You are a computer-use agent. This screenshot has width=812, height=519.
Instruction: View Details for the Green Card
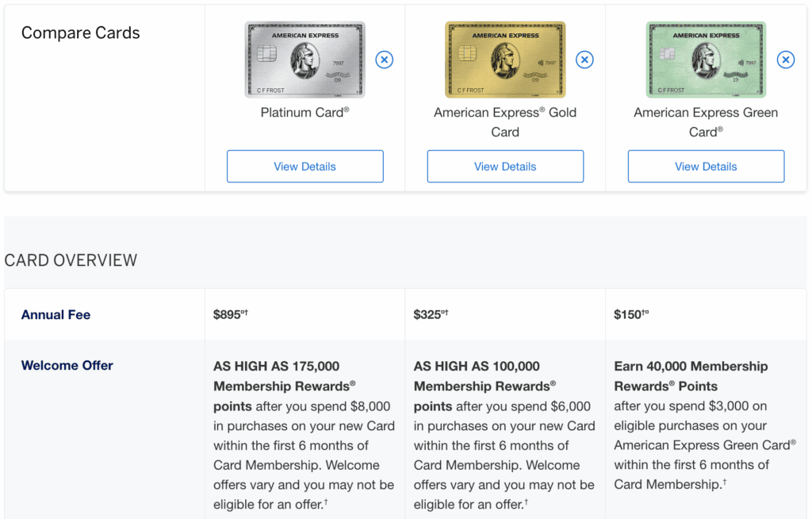706,167
